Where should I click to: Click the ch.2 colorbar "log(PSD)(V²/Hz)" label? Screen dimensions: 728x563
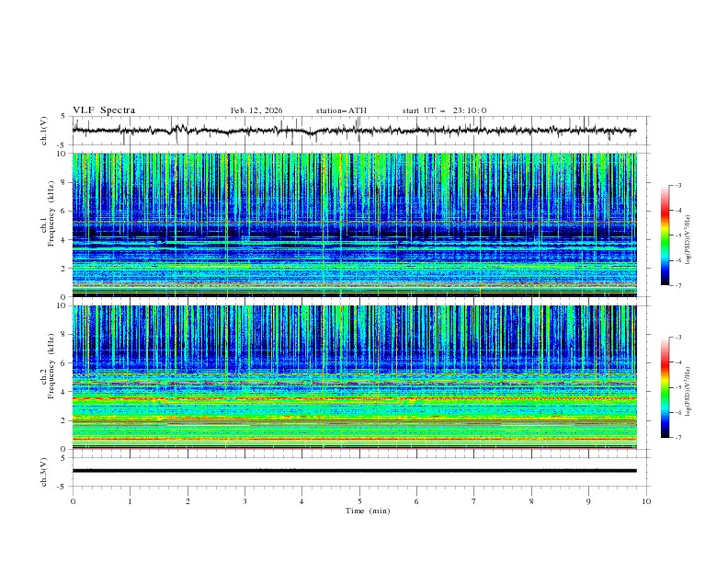coord(688,391)
